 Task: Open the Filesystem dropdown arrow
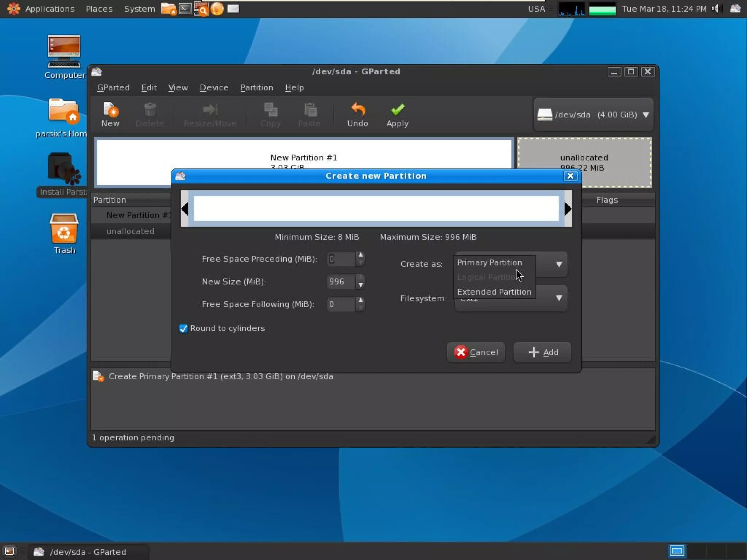click(558, 298)
